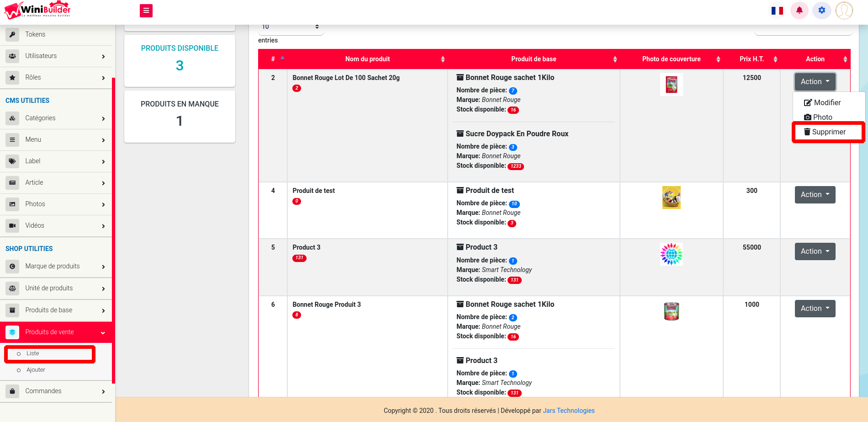Screen dimensions: 868x422
Task: Sort table by # column
Action: tap(273, 59)
